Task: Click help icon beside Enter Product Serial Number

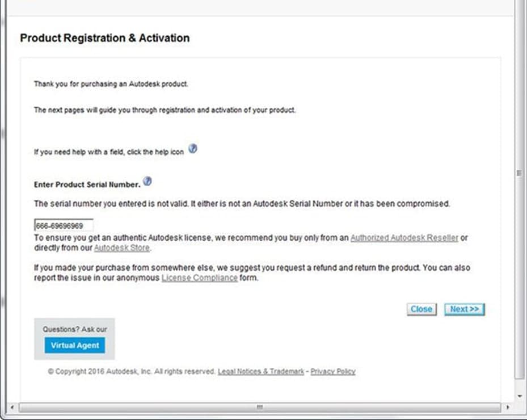Action: tap(147, 182)
